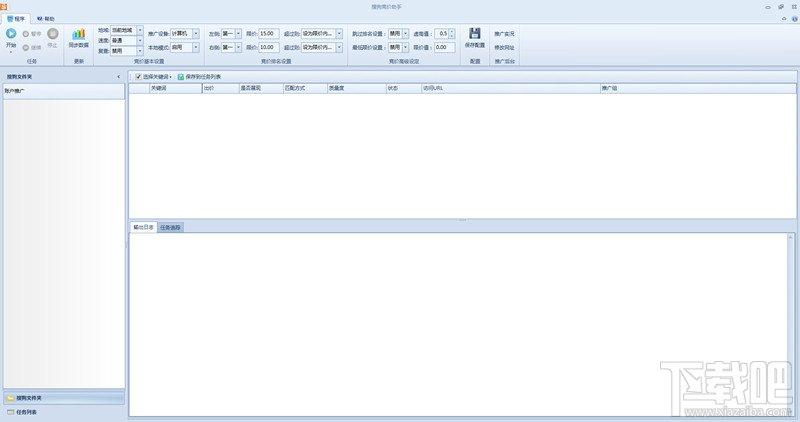The height and width of the screenshot is (422, 800).
Task: Expand the arrow under 开始 button
Action: click(11, 52)
